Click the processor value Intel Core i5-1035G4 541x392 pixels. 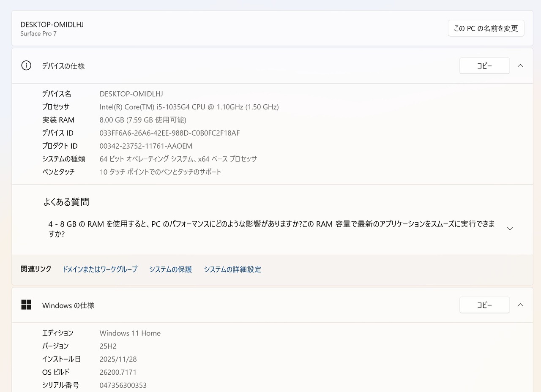[x=189, y=107]
